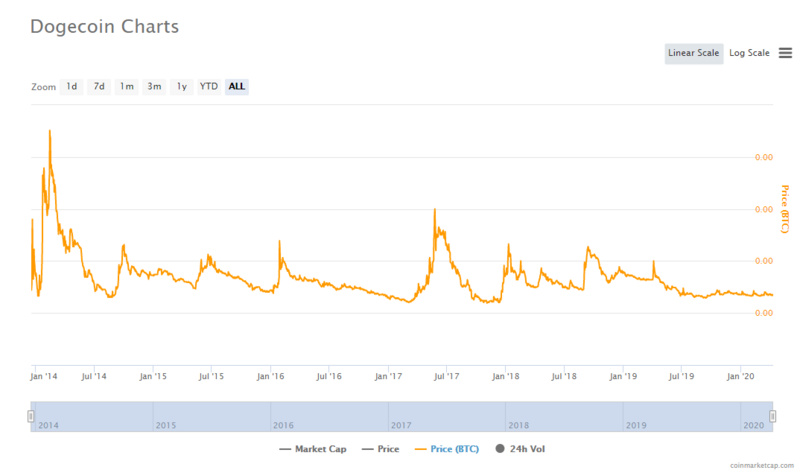Click the Dogecoin Charts heading
This screenshot has height=473, width=800.
click(x=105, y=27)
